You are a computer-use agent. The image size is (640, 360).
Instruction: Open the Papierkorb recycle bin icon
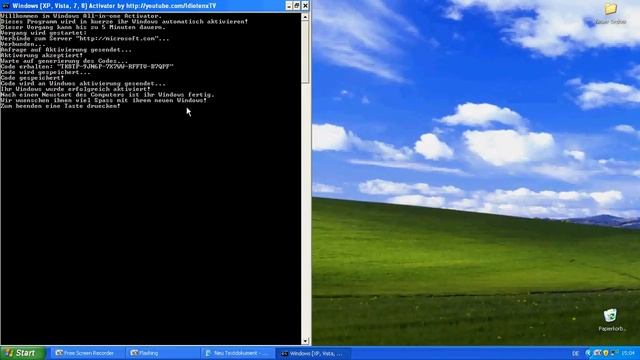pyautogui.click(x=611, y=320)
